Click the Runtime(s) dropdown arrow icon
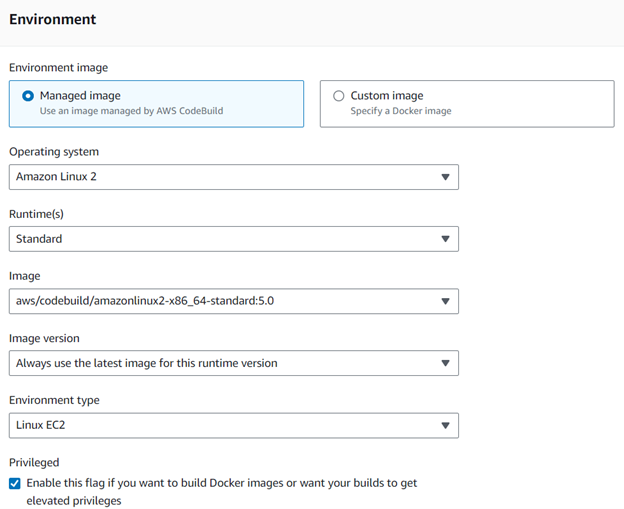This screenshot has height=509, width=624. [x=445, y=239]
